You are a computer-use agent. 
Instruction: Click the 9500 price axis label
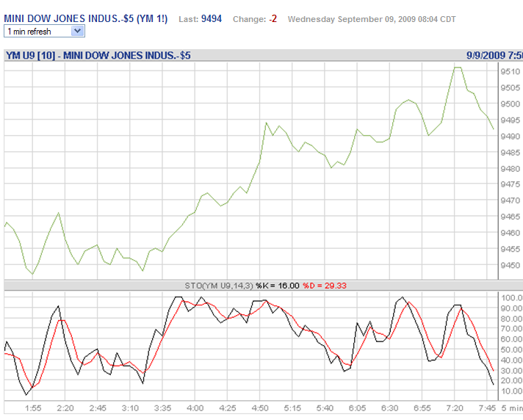pos(511,104)
